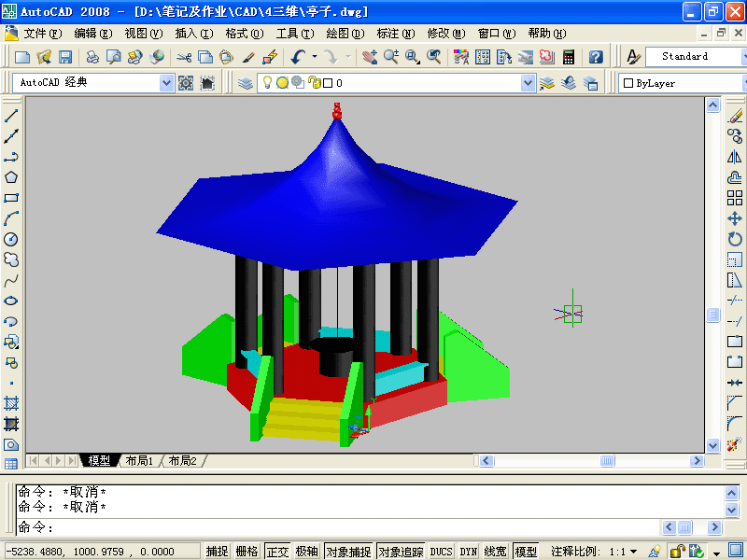Click the Undo arrow icon
The width and height of the screenshot is (747, 560).
(296, 57)
